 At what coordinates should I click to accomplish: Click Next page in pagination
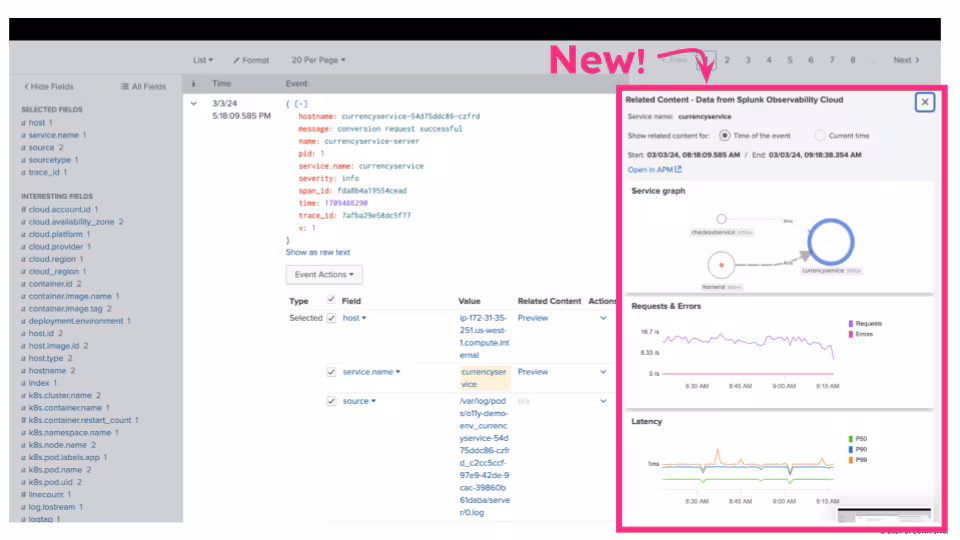pyautogui.click(x=906, y=60)
